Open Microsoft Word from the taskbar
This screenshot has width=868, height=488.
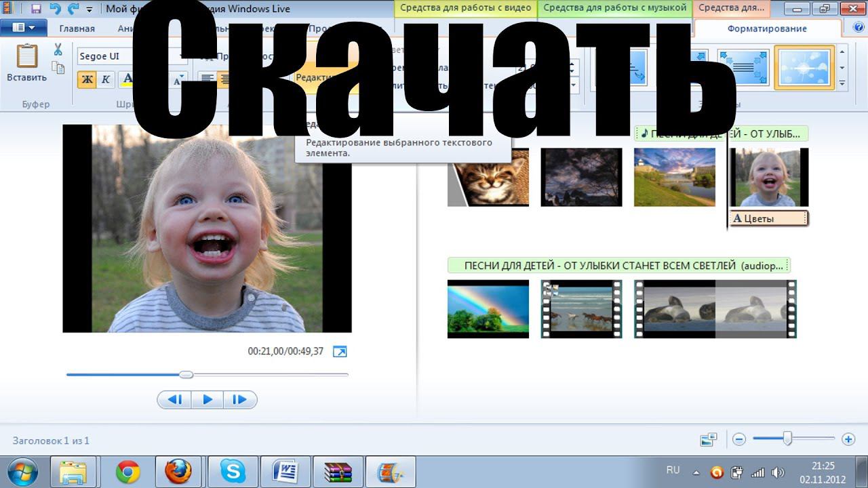pyautogui.click(x=285, y=472)
